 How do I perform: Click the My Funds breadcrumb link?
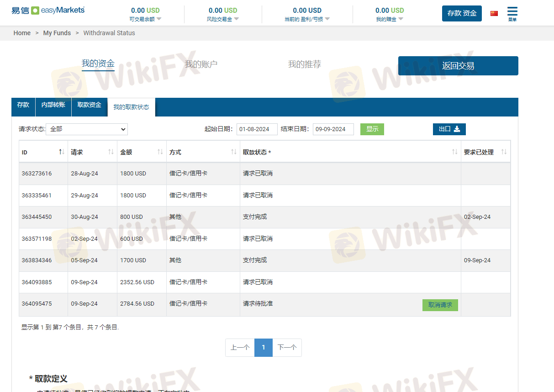point(57,33)
